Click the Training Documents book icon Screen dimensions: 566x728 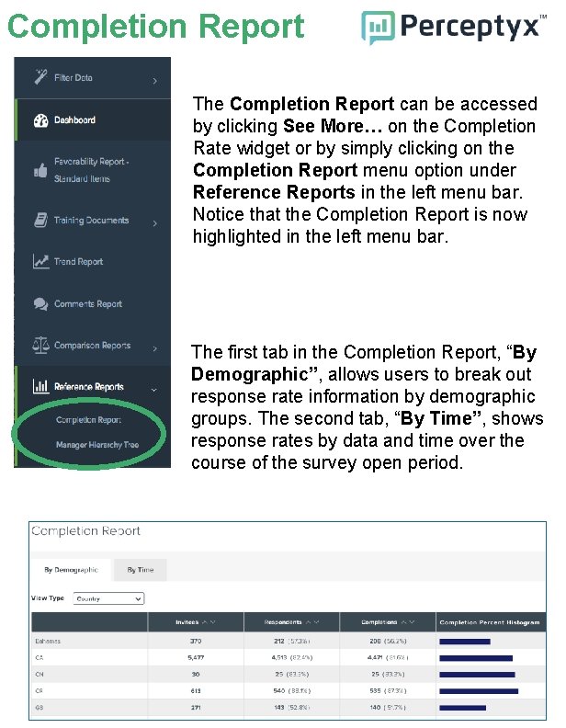(40, 220)
